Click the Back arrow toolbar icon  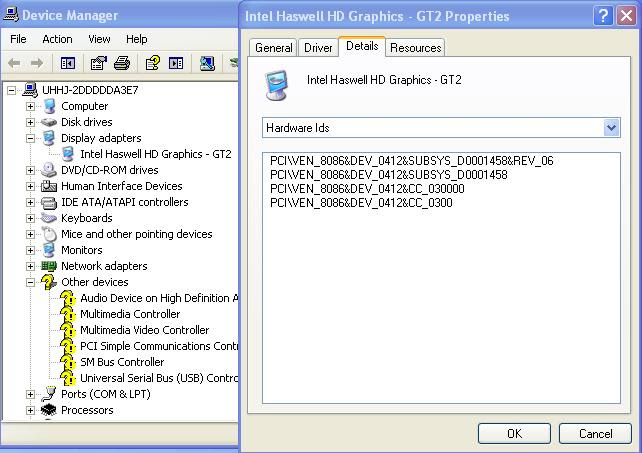[14, 63]
